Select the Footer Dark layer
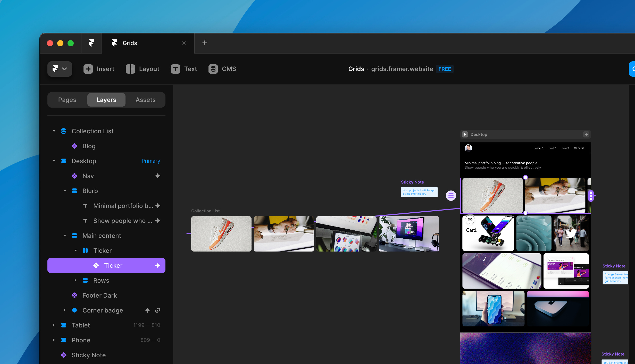635x364 pixels. tap(99, 295)
